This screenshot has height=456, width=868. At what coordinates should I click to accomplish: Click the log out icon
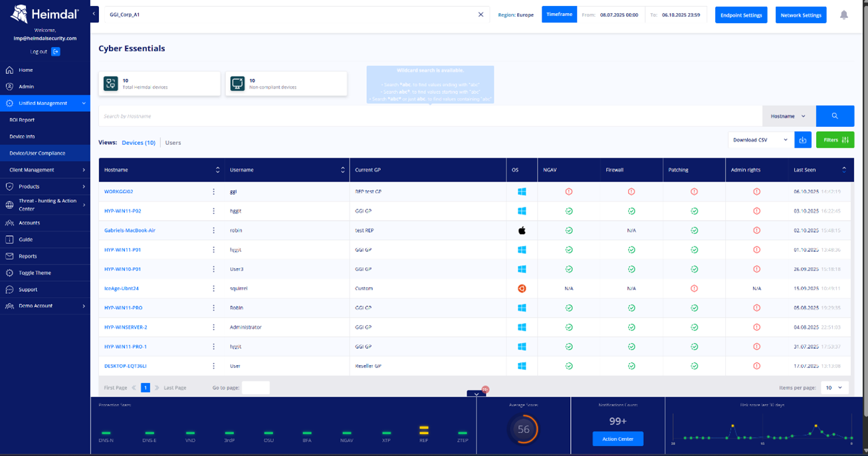[56, 51]
